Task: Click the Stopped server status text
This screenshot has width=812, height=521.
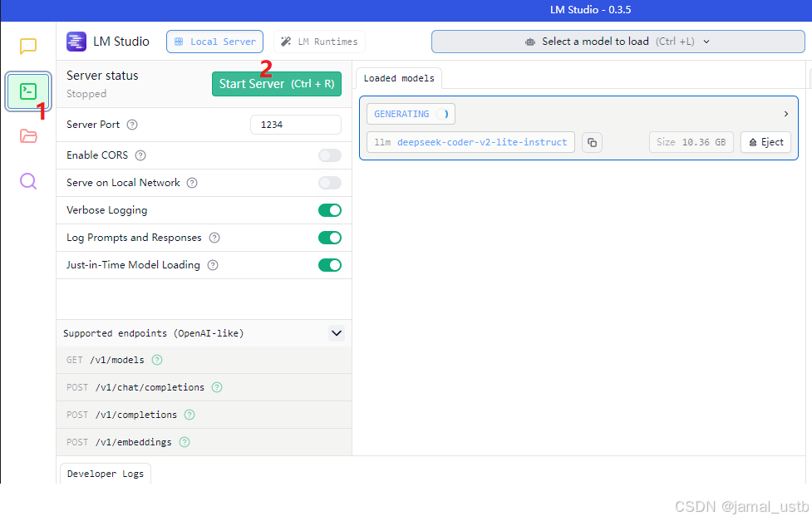Action: coord(86,94)
